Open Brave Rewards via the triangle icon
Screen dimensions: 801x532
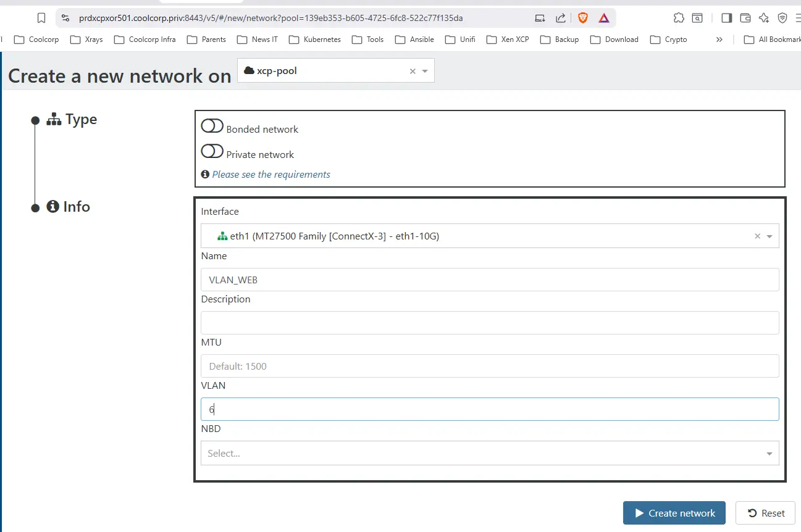pos(603,18)
